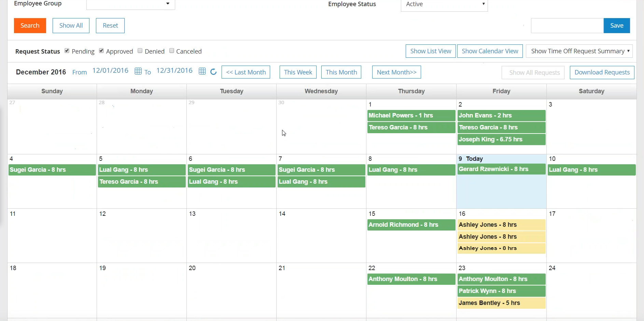
Task: Open the To date calendar picker icon
Action: click(202, 71)
